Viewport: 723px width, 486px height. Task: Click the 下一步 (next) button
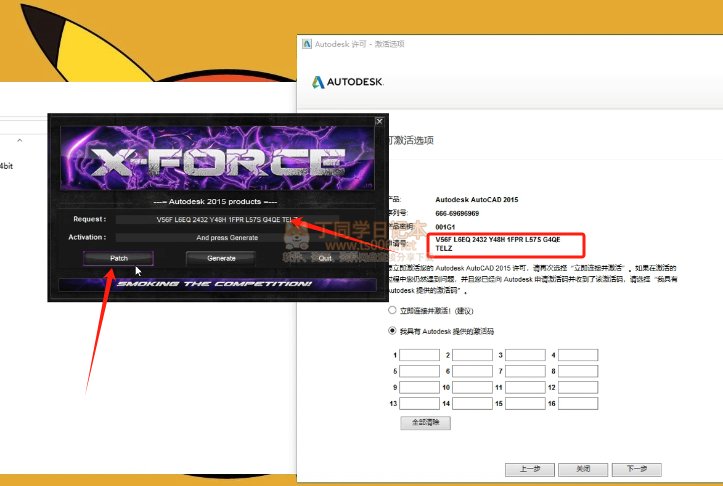click(x=636, y=469)
